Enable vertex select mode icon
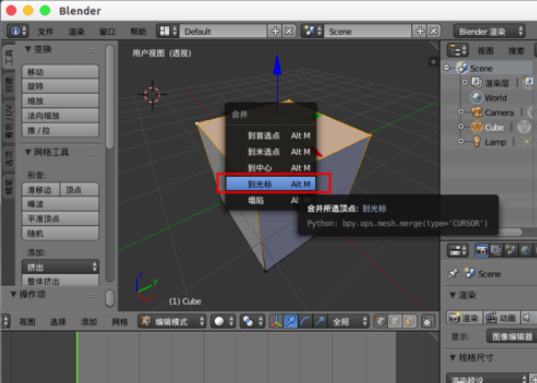Image resolution: width=537 pixels, height=383 pixels. point(380,321)
